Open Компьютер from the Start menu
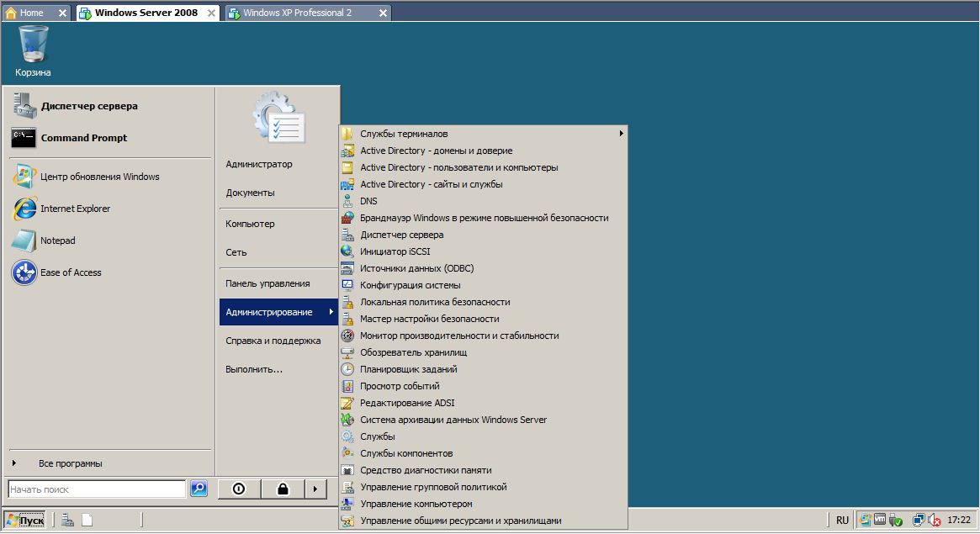Viewport: 980px width, 534px height. [250, 224]
